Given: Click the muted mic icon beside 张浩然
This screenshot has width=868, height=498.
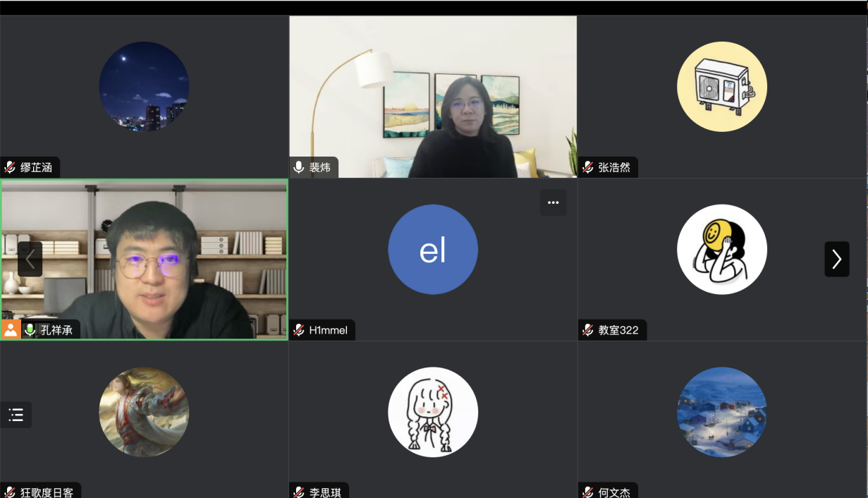Looking at the screenshot, I should point(588,168).
